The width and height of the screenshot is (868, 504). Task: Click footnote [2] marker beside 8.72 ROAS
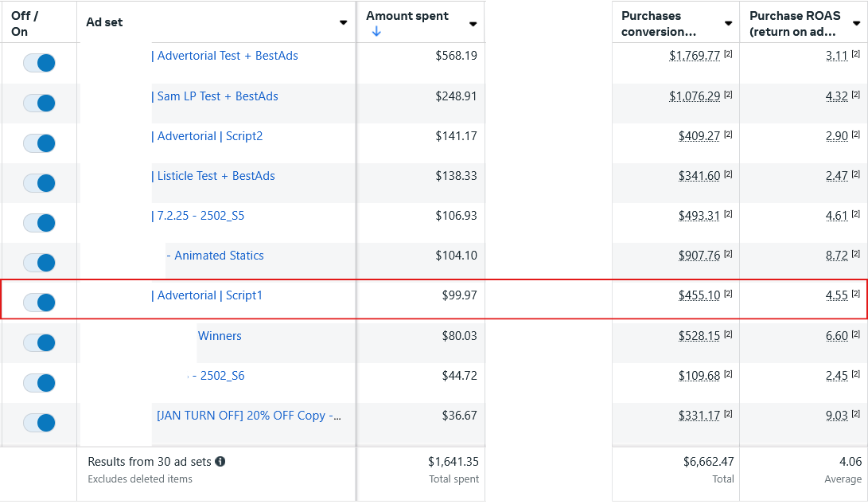click(x=855, y=254)
